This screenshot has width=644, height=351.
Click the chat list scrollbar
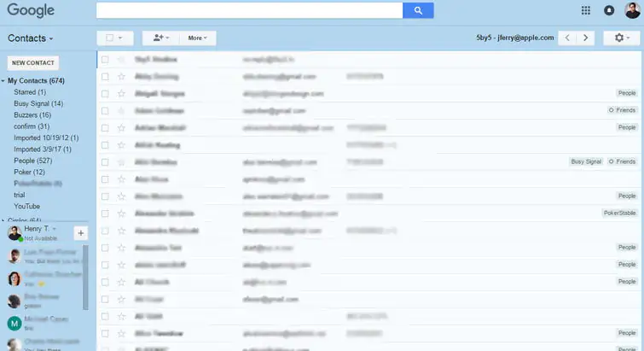tap(85, 278)
